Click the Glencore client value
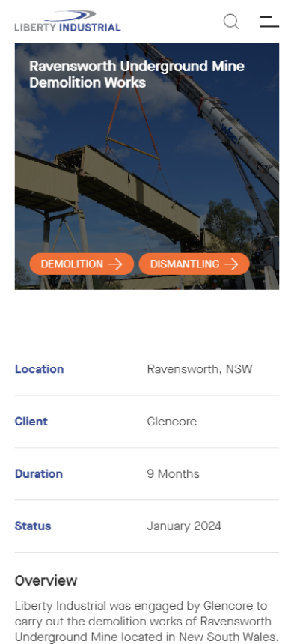Image resolution: width=294 pixels, height=644 pixels. pos(172,421)
